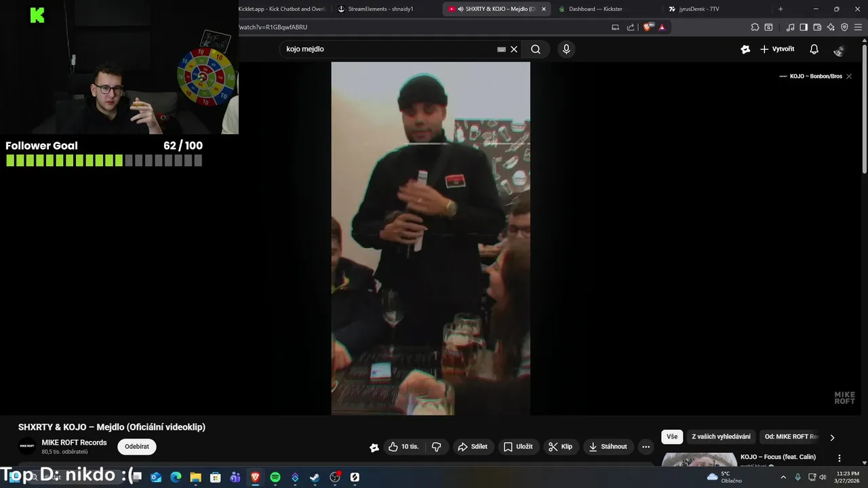Open the on-screen keyboard icon in search box
Image resolution: width=868 pixels, height=488 pixels.
pyautogui.click(x=501, y=49)
